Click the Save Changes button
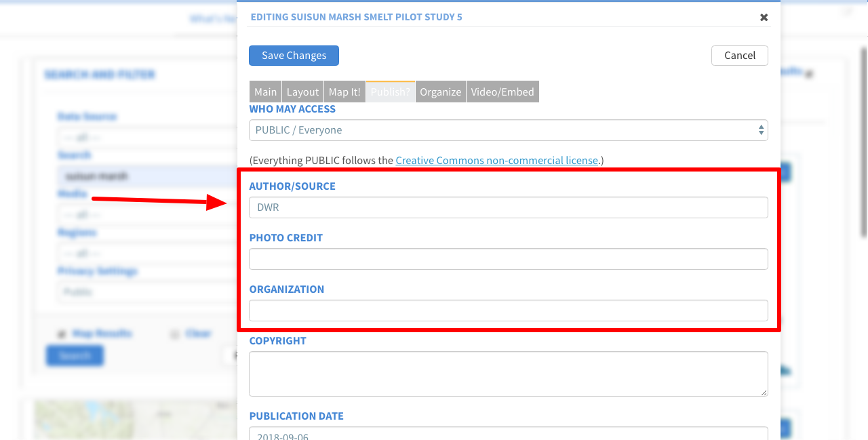 [294, 56]
